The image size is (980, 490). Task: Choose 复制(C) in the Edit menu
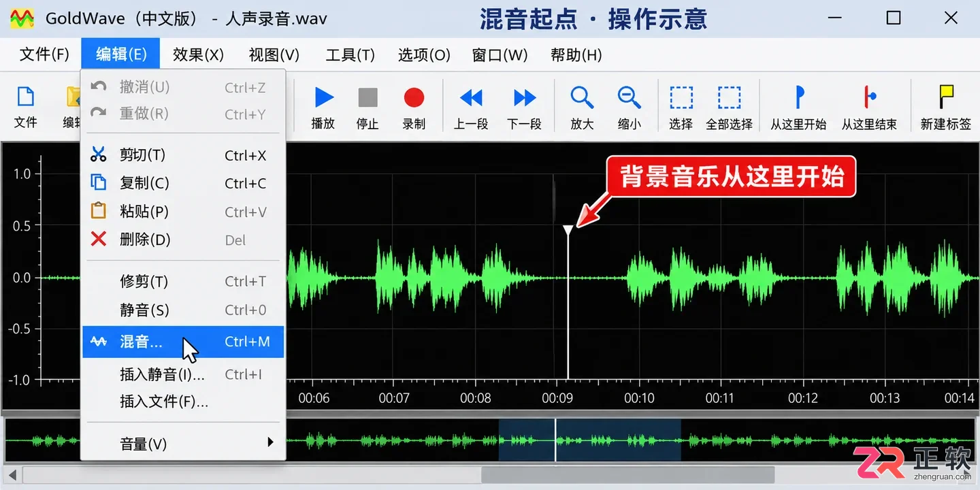183,183
